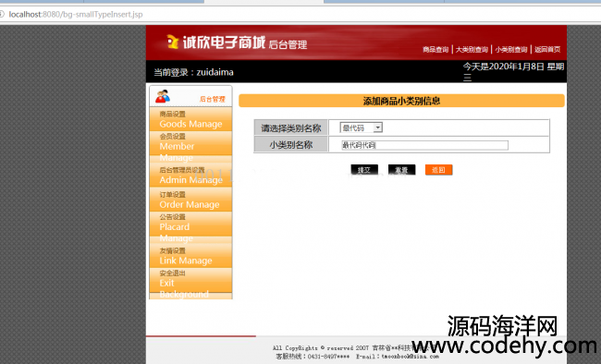The height and width of the screenshot is (364, 601).
Task: Reset the form with 重置 button
Action: [401, 170]
